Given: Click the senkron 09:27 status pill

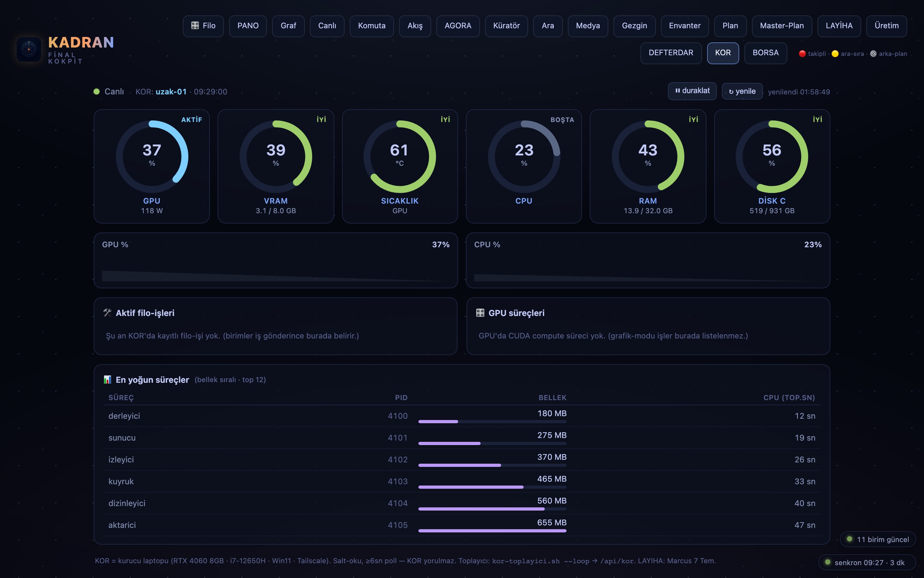Looking at the screenshot, I should point(867,562).
